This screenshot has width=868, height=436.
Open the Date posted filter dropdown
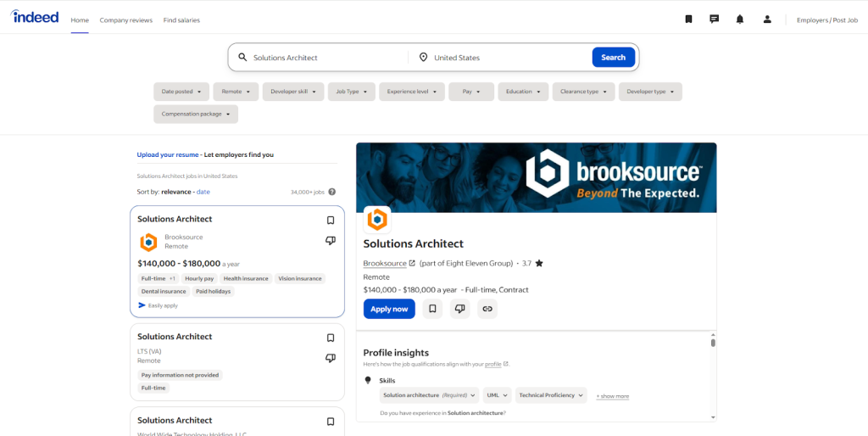[x=181, y=92]
